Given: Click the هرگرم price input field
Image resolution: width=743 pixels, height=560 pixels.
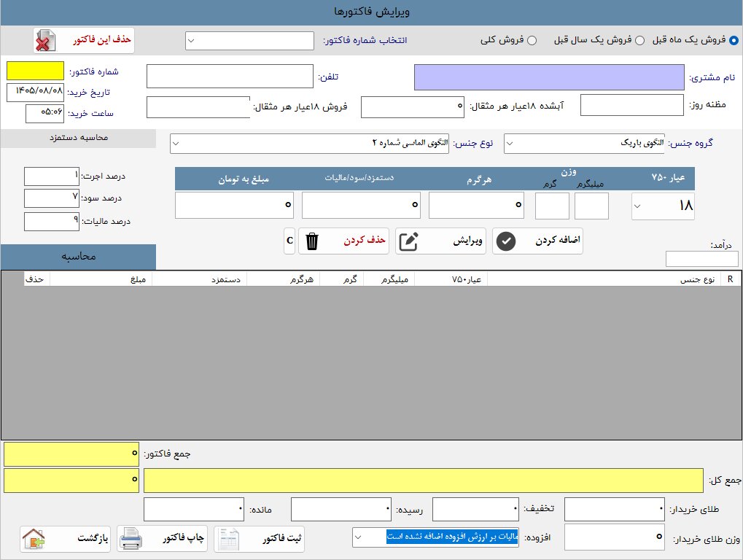Looking at the screenshot, I should pos(476,205).
